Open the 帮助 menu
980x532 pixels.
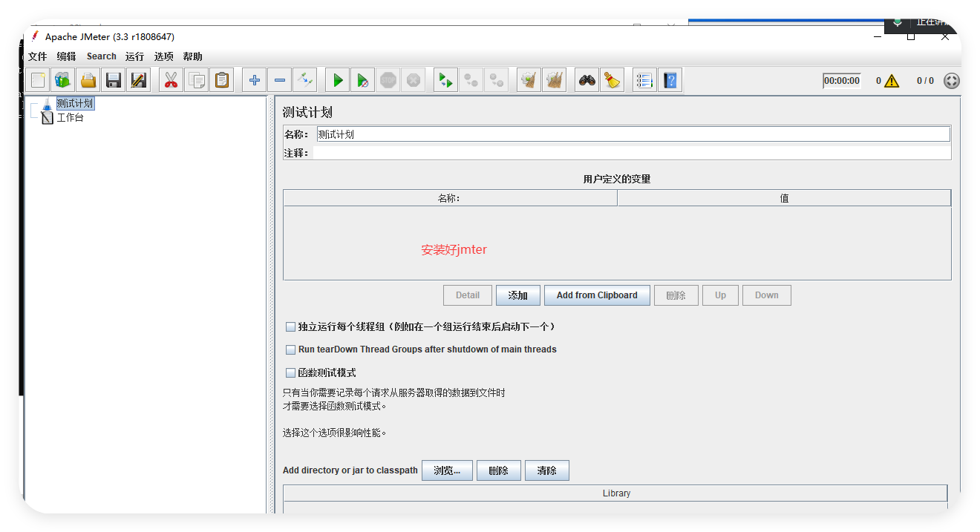(193, 56)
